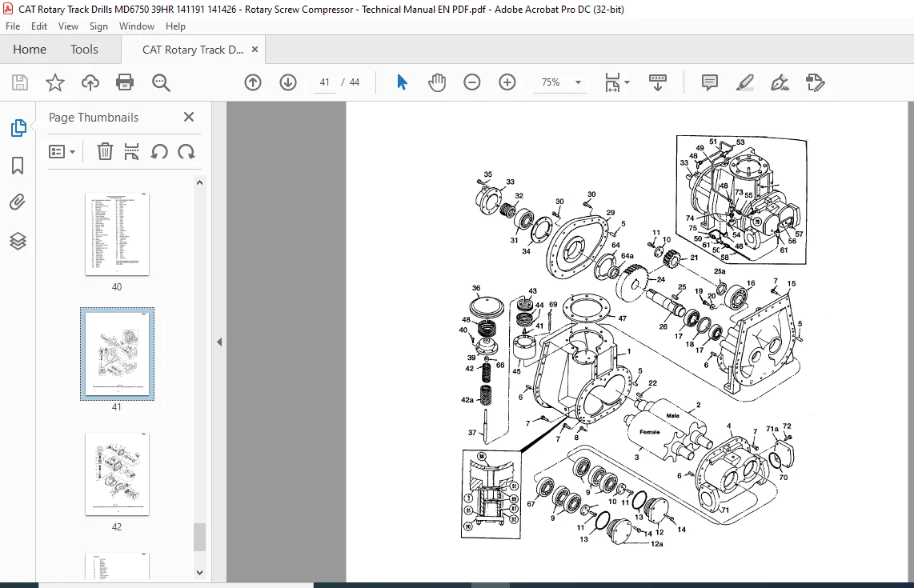914x588 pixels.
Task: Open the find text magnifier icon
Action: coord(161,82)
